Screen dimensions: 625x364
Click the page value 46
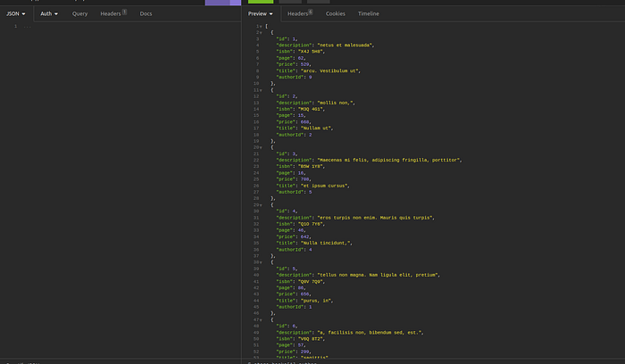click(301, 230)
